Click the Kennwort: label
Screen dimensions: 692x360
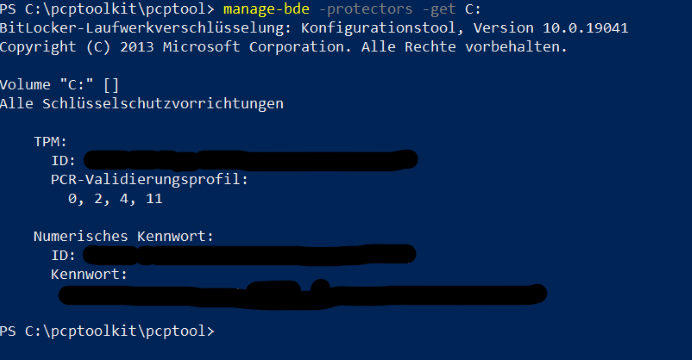click(89, 274)
